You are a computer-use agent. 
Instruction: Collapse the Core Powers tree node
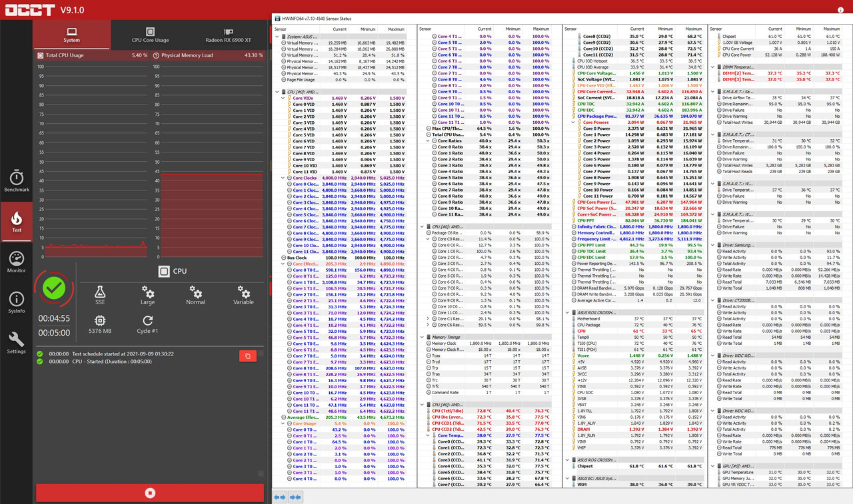[x=573, y=123]
